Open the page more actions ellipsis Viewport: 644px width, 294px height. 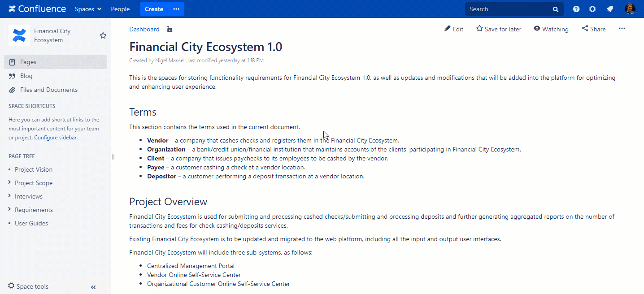(622, 29)
